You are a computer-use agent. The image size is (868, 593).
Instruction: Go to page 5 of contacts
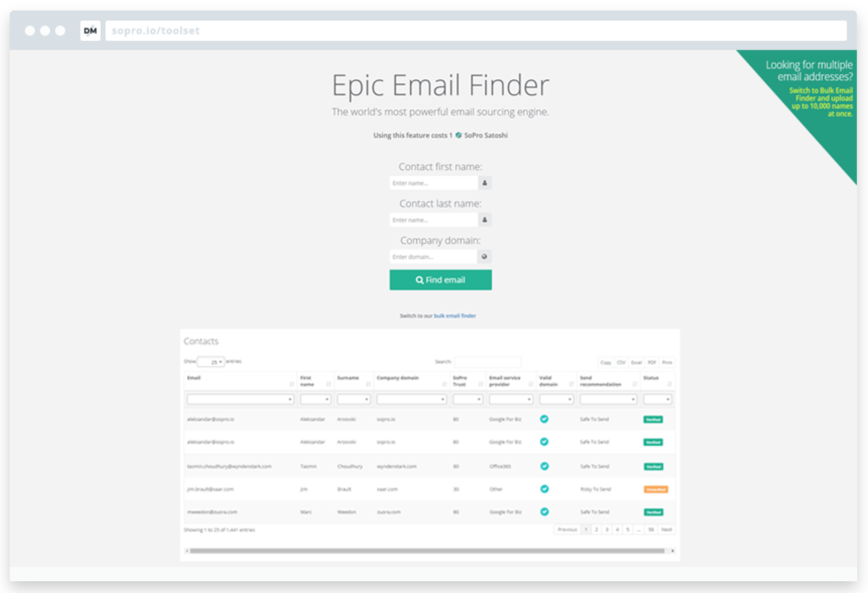pyautogui.click(x=628, y=530)
